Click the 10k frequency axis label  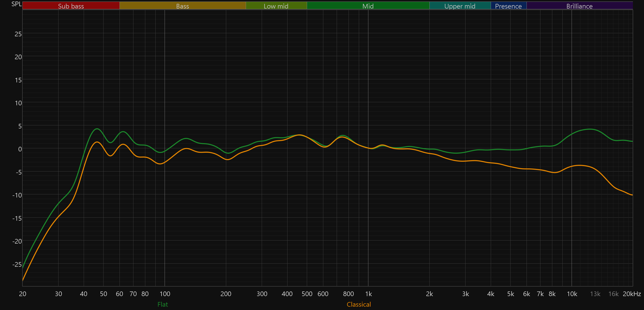point(572,294)
